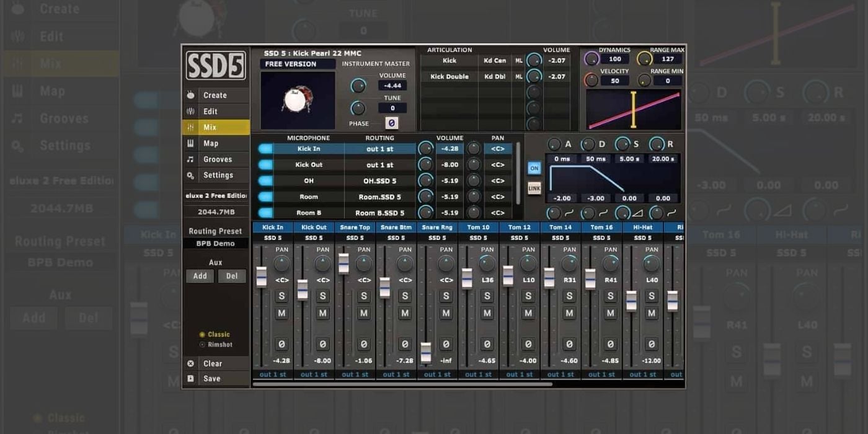Adjust the Instrument Master Tune knob

pyautogui.click(x=358, y=108)
